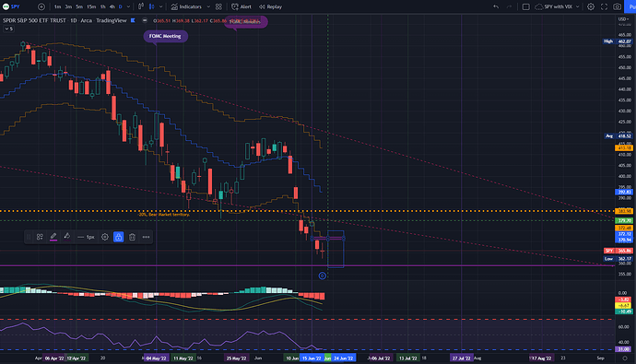
Task: Click the compare/add symbol plus icon
Action: tap(41, 6)
